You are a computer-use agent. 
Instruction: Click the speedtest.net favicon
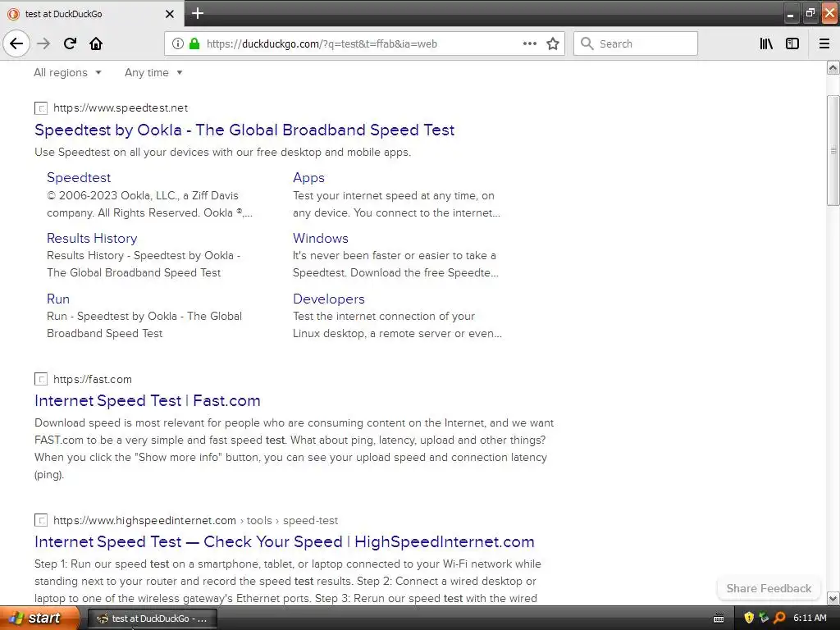[41, 108]
